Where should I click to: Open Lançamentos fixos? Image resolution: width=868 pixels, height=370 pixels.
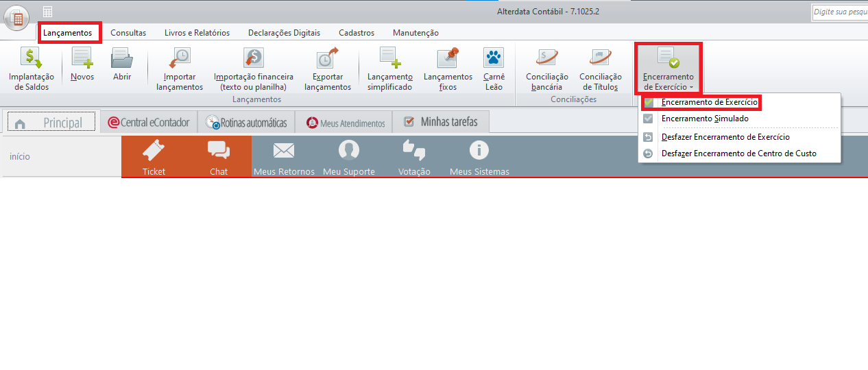(x=448, y=70)
